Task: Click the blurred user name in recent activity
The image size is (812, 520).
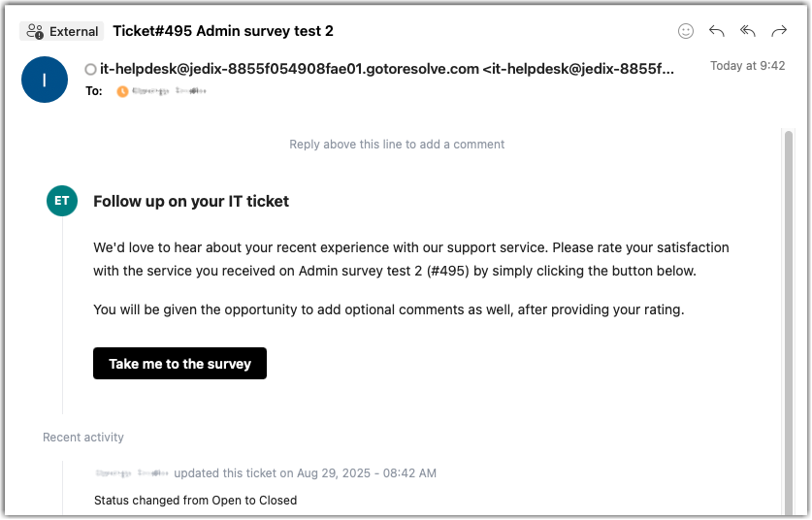Action: click(x=133, y=473)
